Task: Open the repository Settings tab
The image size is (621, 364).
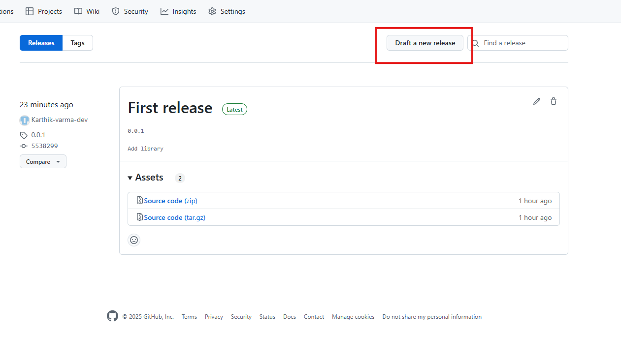Action: [227, 11]
